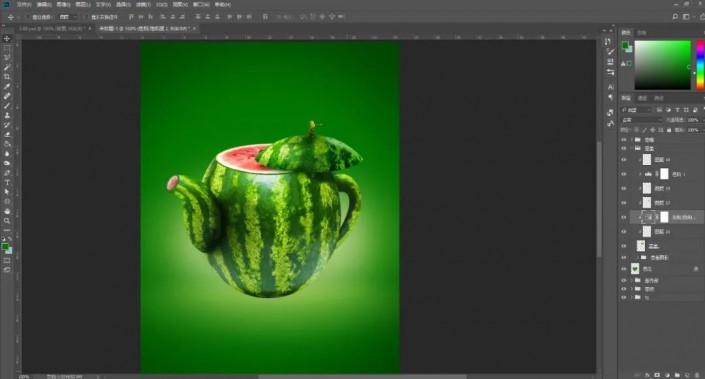Select the Rectangular Marquee tool
Screen dimensions: 705x379
tap(7, 48)
